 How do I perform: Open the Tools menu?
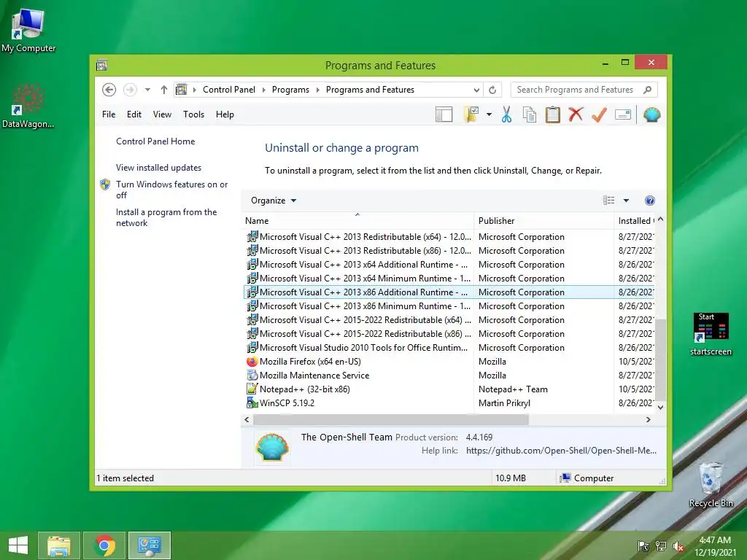pos(193,114)
